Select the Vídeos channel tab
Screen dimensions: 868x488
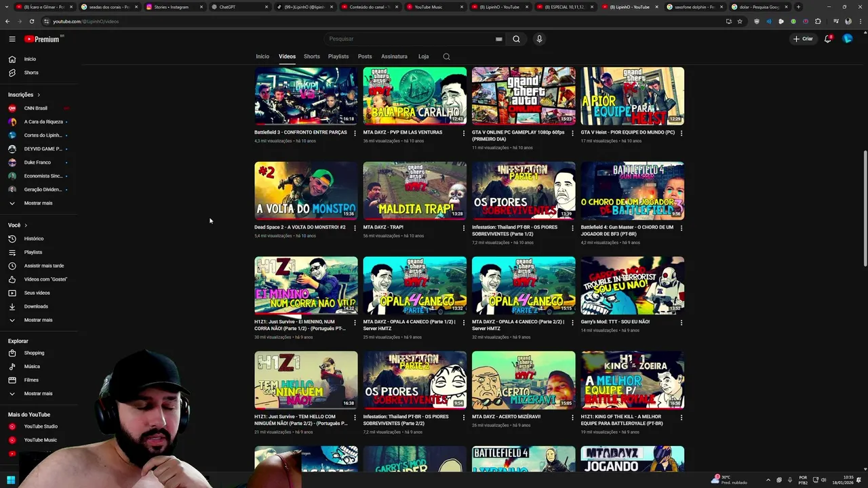tap(287, 56)
